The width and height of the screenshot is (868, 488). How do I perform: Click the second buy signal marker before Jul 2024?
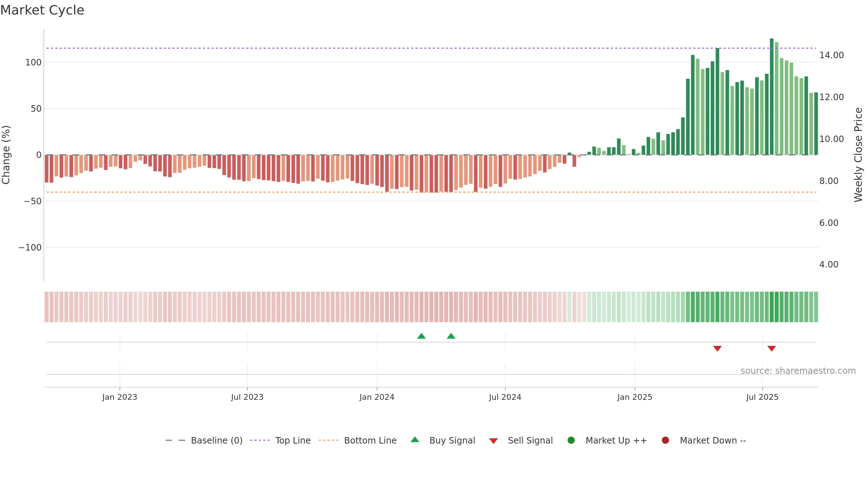click(x=451, y=336)
